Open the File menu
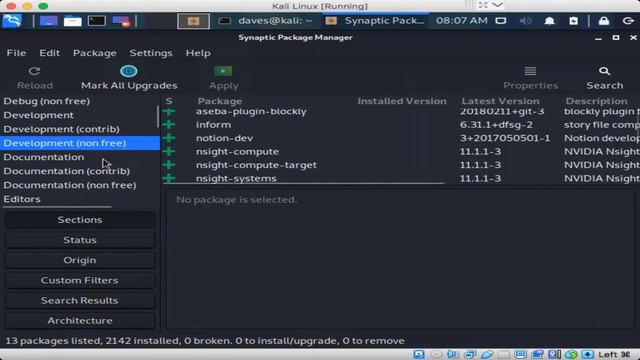 16,53
